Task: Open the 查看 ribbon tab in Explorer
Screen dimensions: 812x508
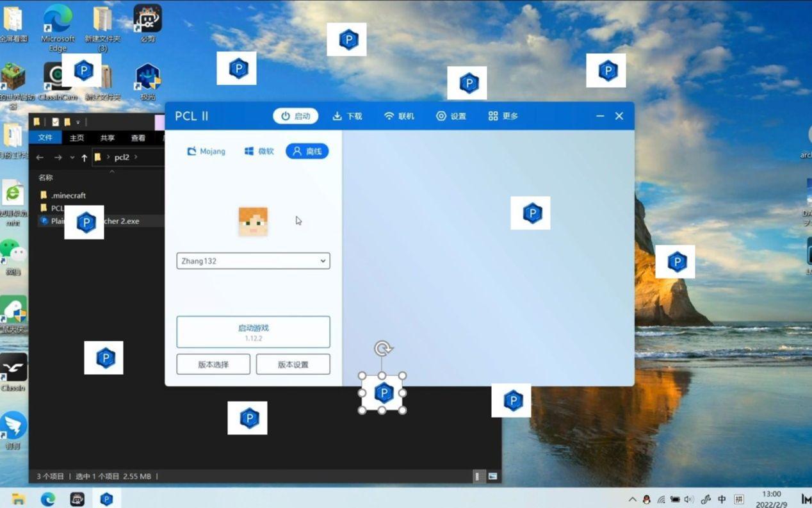Action: click(138, 138)
